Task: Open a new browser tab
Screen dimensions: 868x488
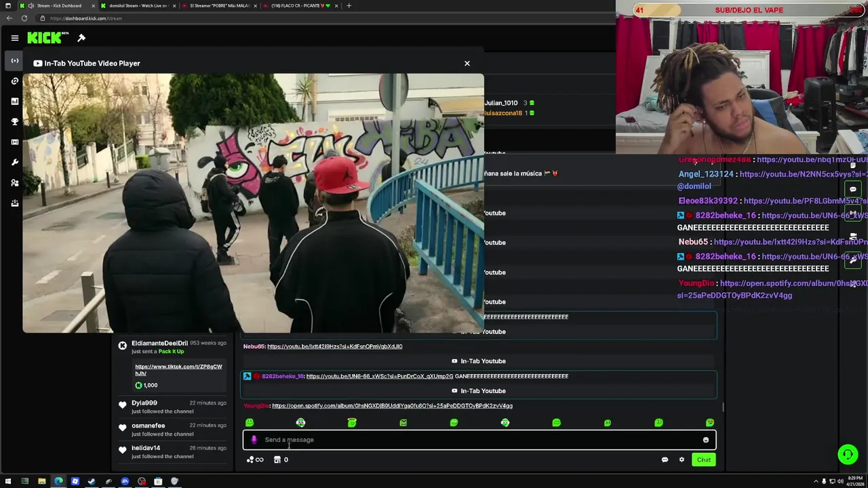Action: (x=349, y=5)
